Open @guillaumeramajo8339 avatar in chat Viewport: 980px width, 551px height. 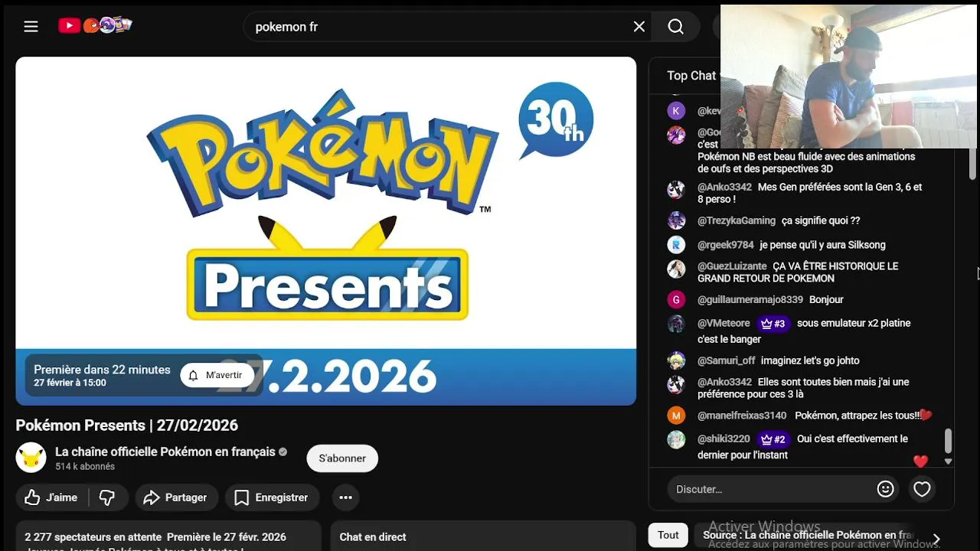click(x=676, y=299)
